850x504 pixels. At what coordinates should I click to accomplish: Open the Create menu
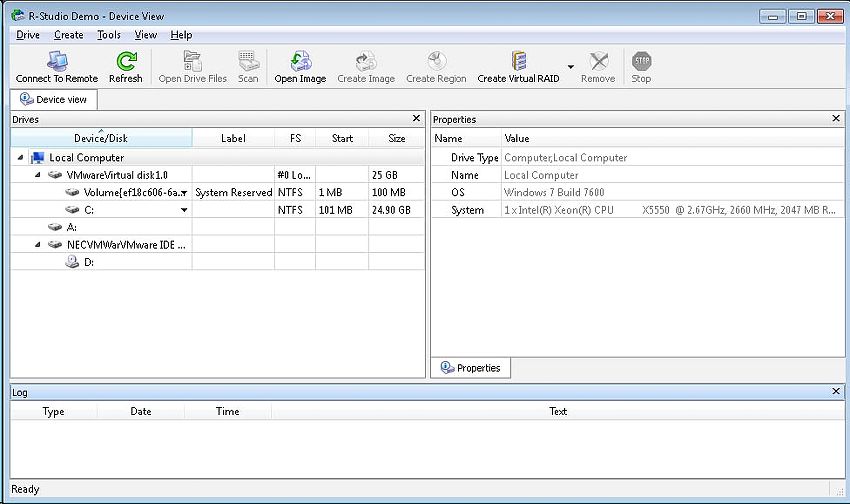pyautogui.click(x=68, y=35)
